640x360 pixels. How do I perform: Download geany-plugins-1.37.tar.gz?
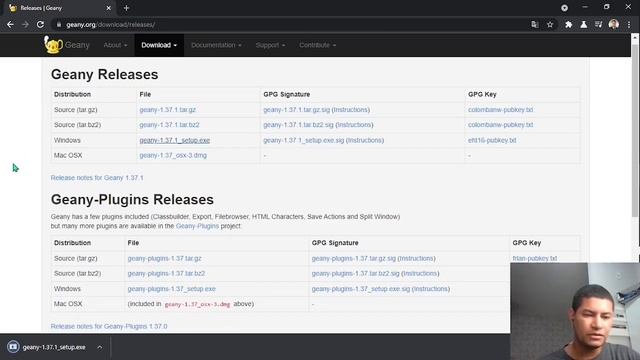[164, 258]
